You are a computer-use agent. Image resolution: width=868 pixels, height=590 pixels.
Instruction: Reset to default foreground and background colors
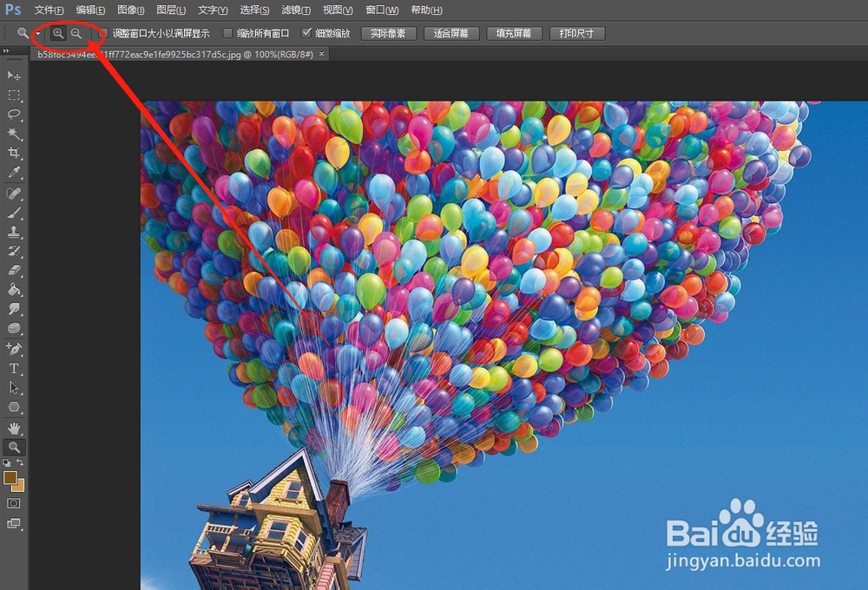7,462
